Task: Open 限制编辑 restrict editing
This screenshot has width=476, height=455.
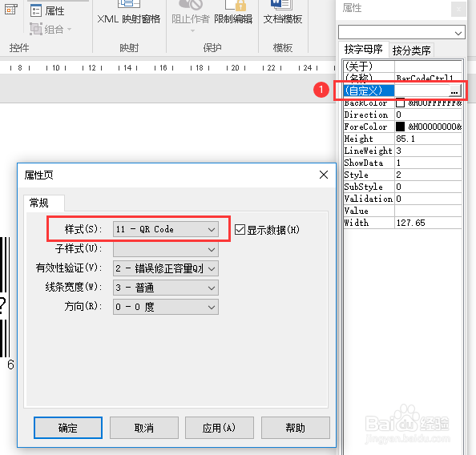Action: 233,14
